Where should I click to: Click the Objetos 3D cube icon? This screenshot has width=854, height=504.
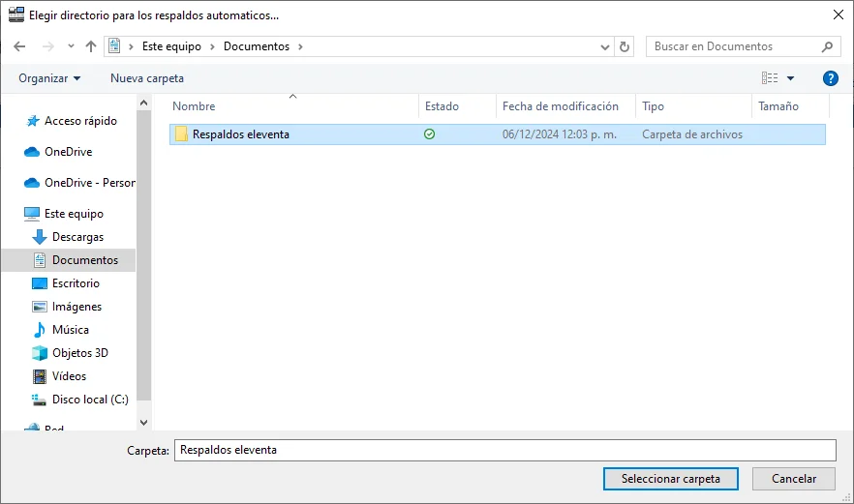39,353
